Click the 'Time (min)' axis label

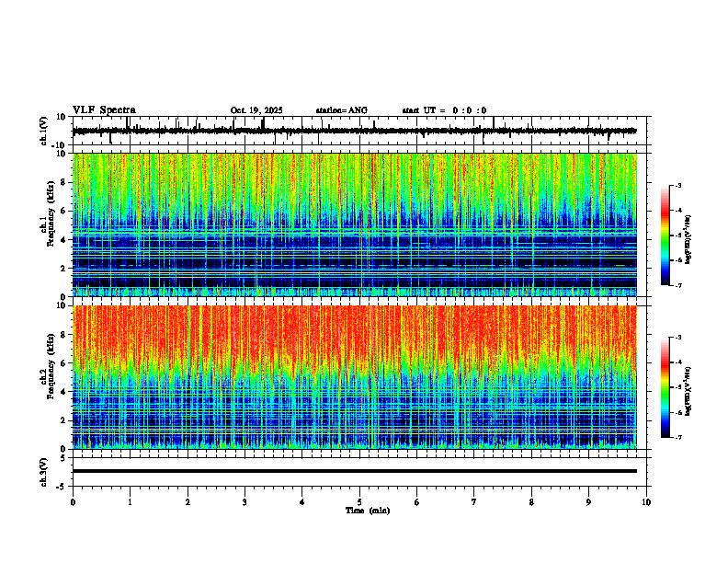(368, 511)
